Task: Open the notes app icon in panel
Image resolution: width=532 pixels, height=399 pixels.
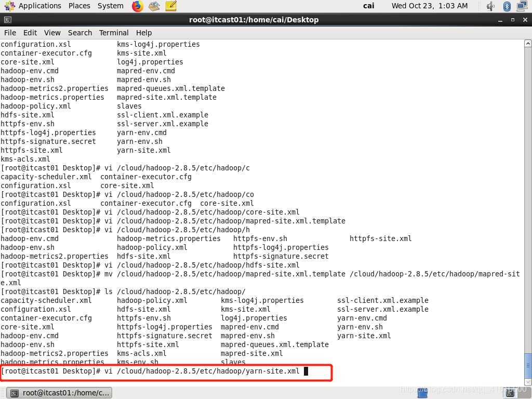Action: coord(171,6)
